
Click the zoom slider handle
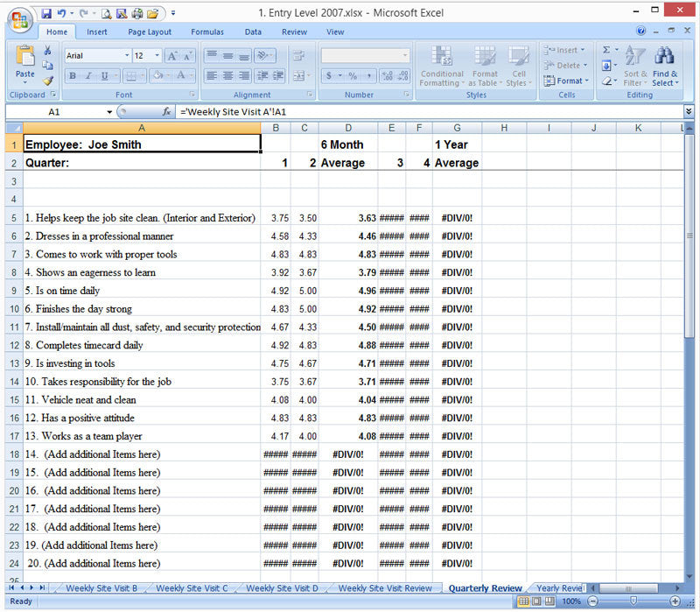tap(633, 601)
